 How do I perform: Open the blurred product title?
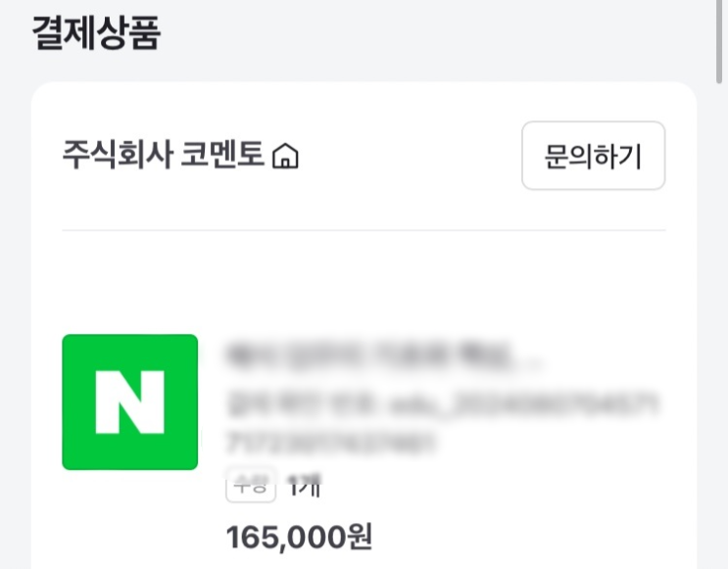pos(382,356)
